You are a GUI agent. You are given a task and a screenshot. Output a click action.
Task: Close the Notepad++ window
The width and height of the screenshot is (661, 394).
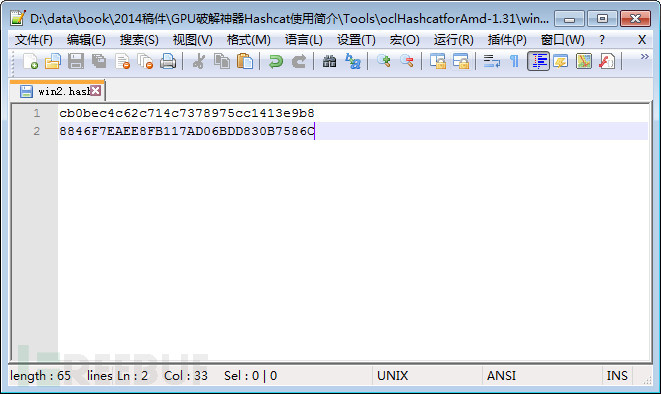635,19
